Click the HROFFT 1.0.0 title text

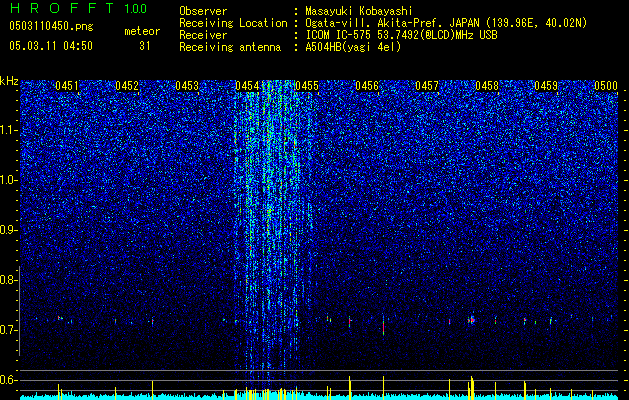78,8
